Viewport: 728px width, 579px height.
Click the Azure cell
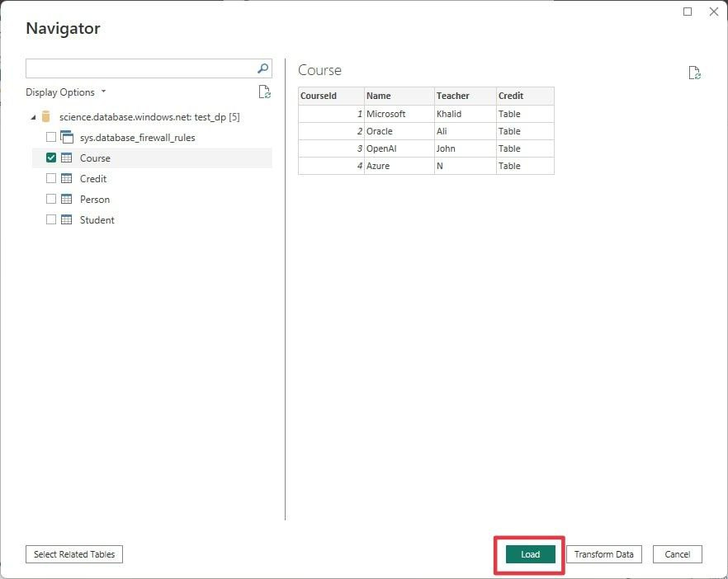(x=399, y=166)
